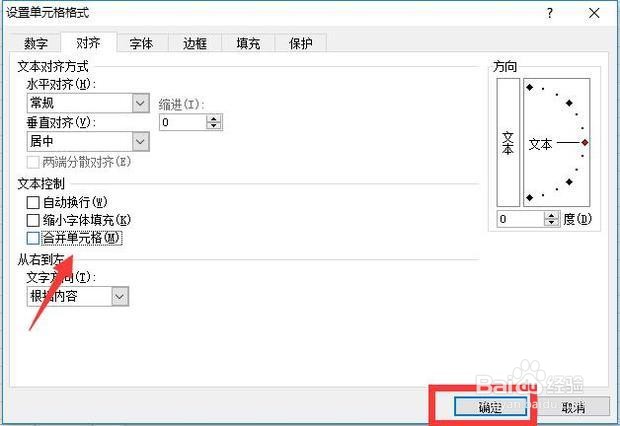The height and width of the screenshot is (426, 620).
Task: Enable the 自动换行 checkbox
Action: point(33,203)
